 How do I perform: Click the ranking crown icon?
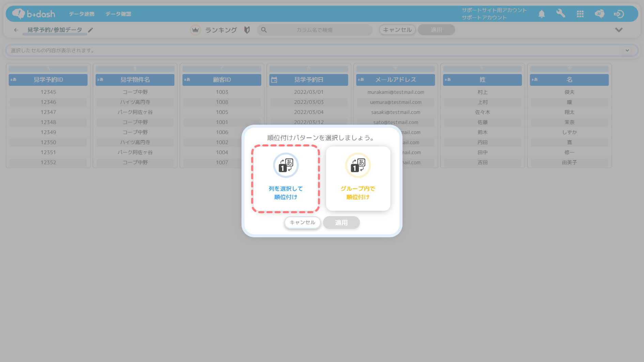coord(195,30)
